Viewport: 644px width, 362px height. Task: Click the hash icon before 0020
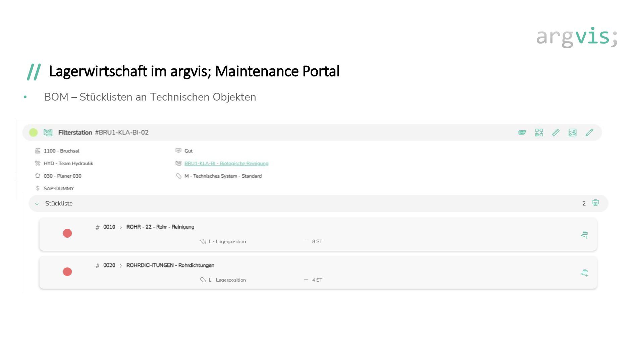(x=98, y=266)
